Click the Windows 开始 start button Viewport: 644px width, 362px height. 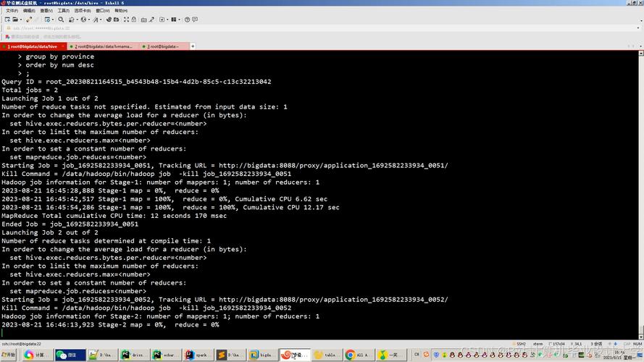(9, 355)
